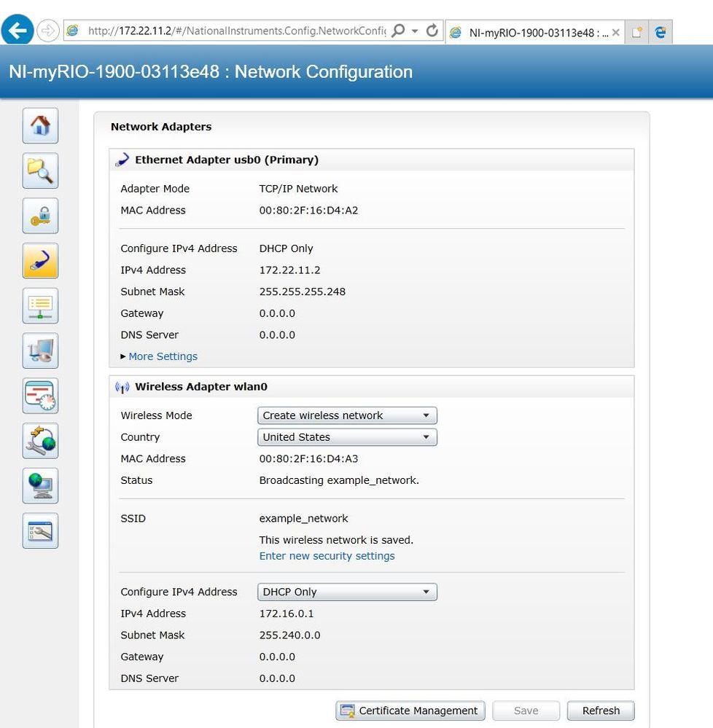Open the computer monitors sidebar icon
The image size is (713, 728).
pyautogui.click(x=40, y=351)
